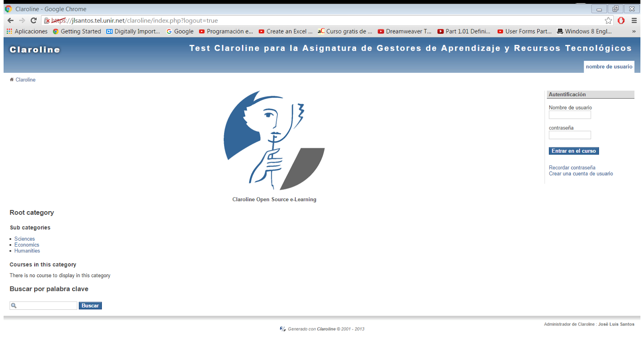
Task: Click the Buscar search button
Action: click(90, 306)
